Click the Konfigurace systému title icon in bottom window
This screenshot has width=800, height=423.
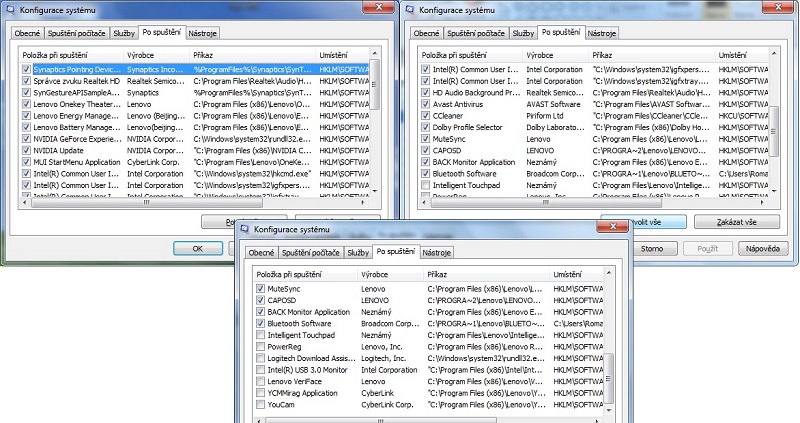[x=244, y=229]
